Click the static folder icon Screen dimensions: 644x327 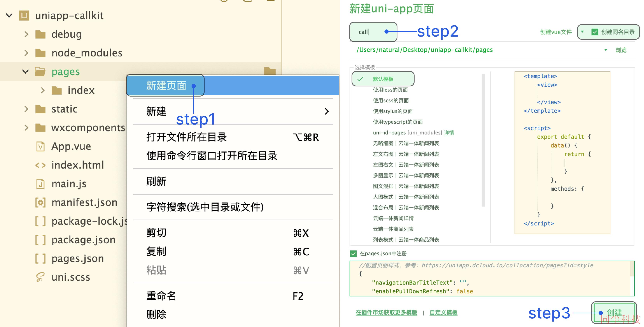pos(40,109)
